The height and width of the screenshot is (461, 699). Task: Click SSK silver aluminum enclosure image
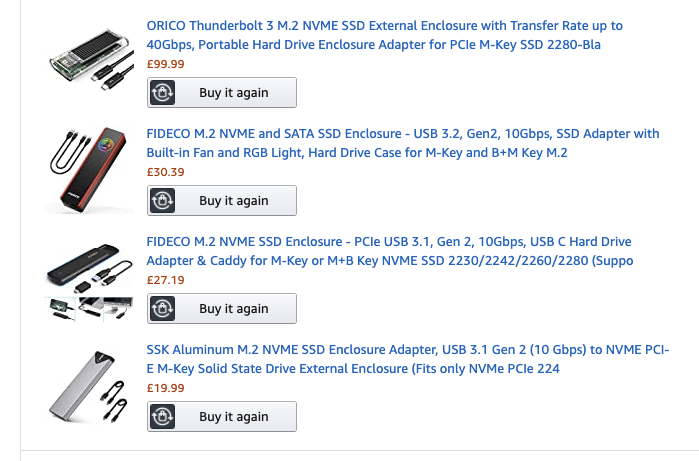87,385
